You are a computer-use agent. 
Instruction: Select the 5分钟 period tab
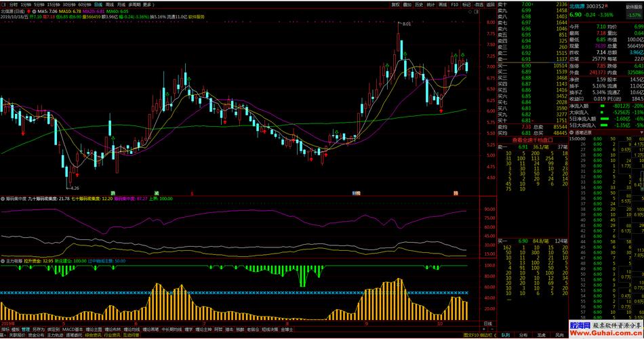pyautogui.click(x=39, y=5)
